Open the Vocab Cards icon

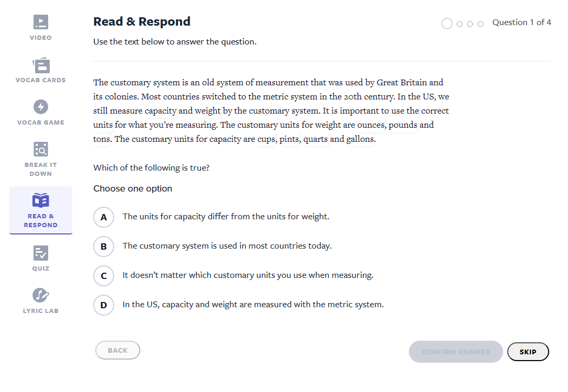(41, 65)
